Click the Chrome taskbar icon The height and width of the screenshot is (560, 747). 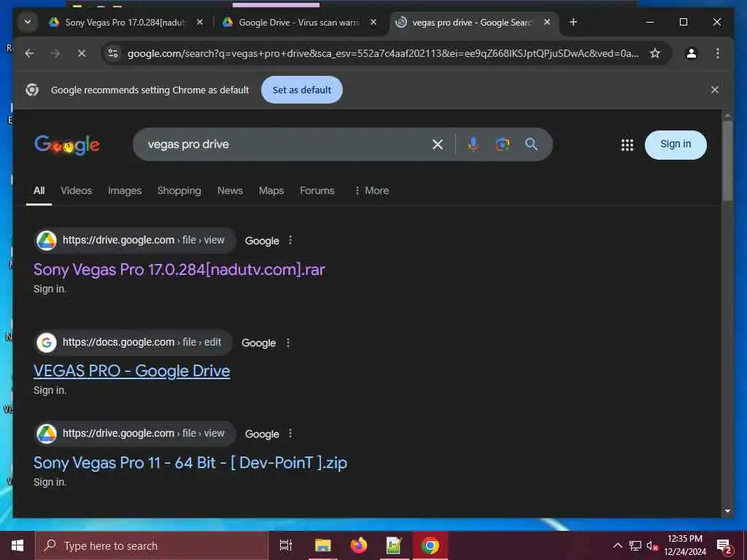click(x=430, y=545)
